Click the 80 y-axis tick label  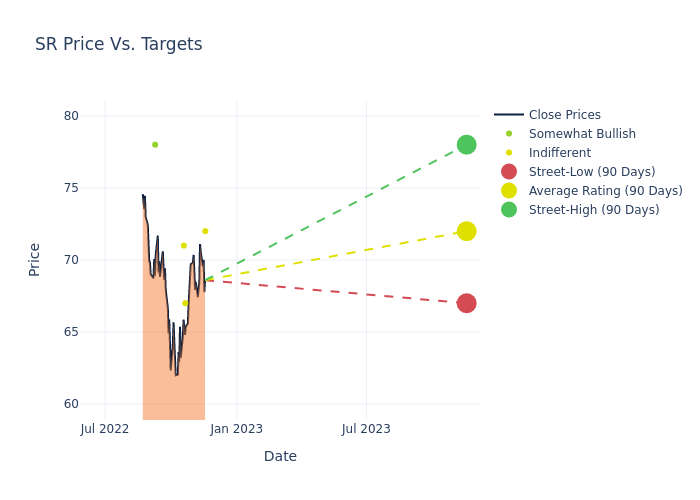click(x=71, y=116)
